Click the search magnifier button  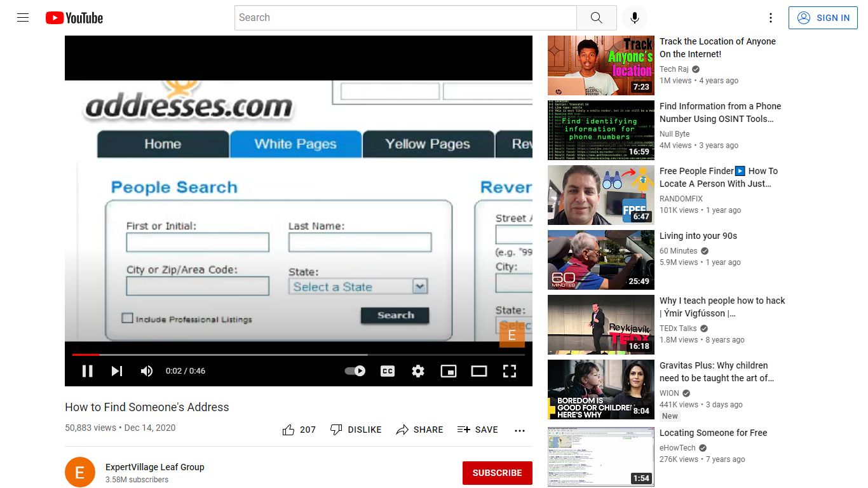(x=596, y=18)
